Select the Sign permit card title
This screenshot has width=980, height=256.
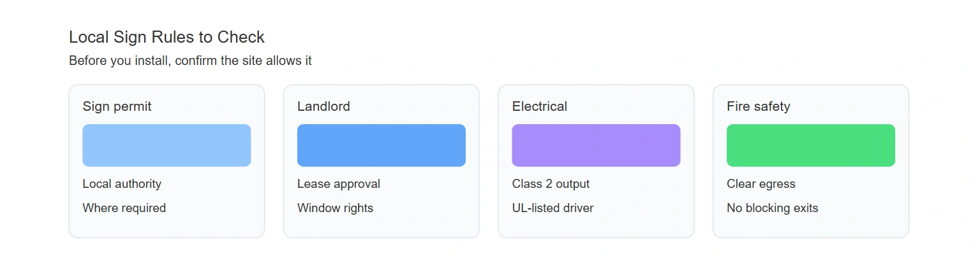pyautogui.click(x=117, y=106)
